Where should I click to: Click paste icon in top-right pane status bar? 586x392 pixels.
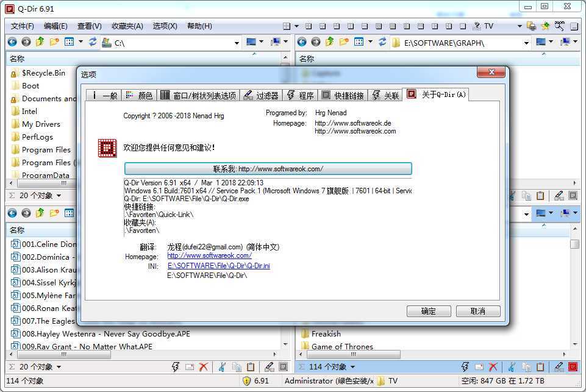(x=540, y=196)
